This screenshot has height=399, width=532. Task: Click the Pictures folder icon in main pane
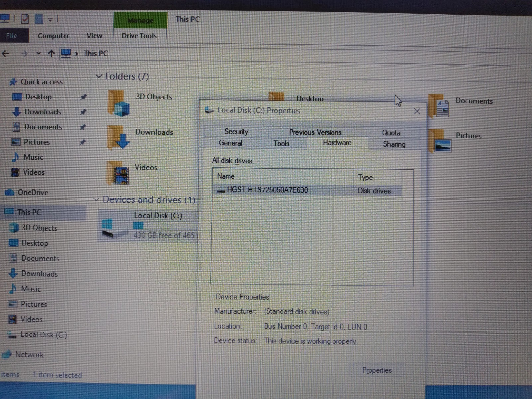[440, 141]
